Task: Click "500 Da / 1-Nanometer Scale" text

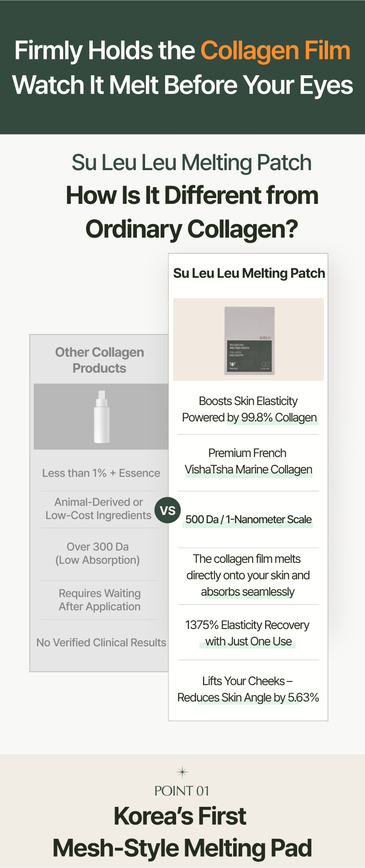Action: [x=249, y=520]
